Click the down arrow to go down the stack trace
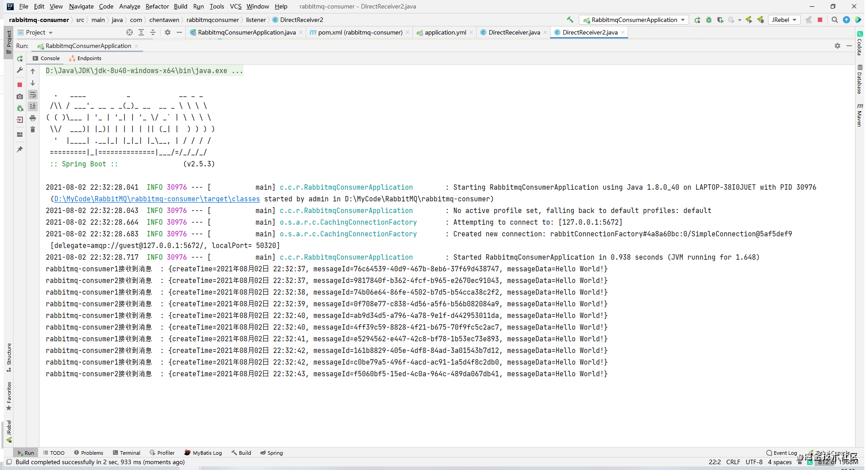868x470 pixels. 33,83
